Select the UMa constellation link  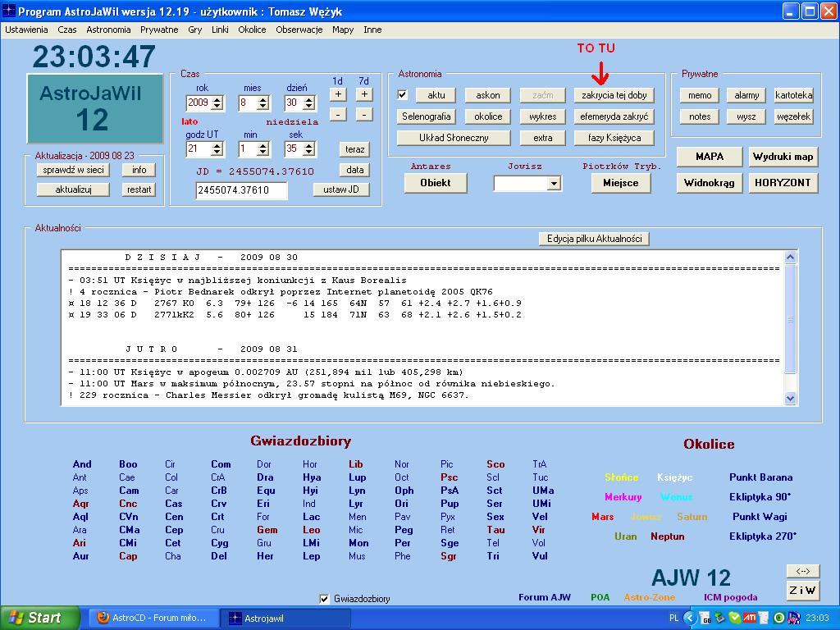point(543,491)
